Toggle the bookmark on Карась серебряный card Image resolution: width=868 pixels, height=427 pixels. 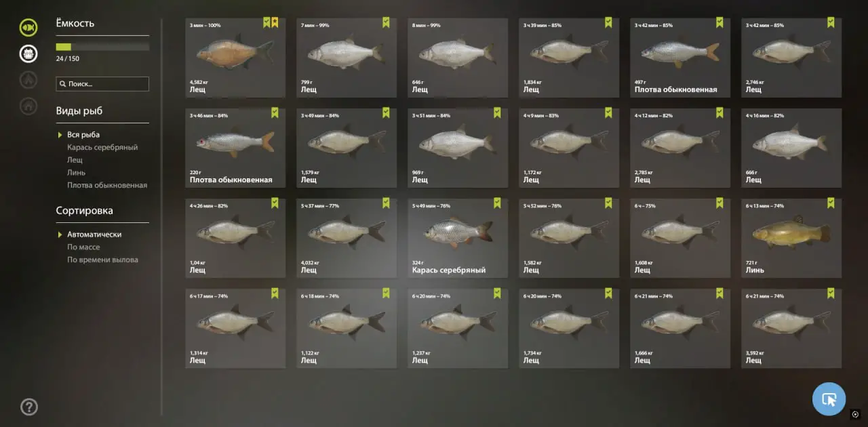coord(497,203)
